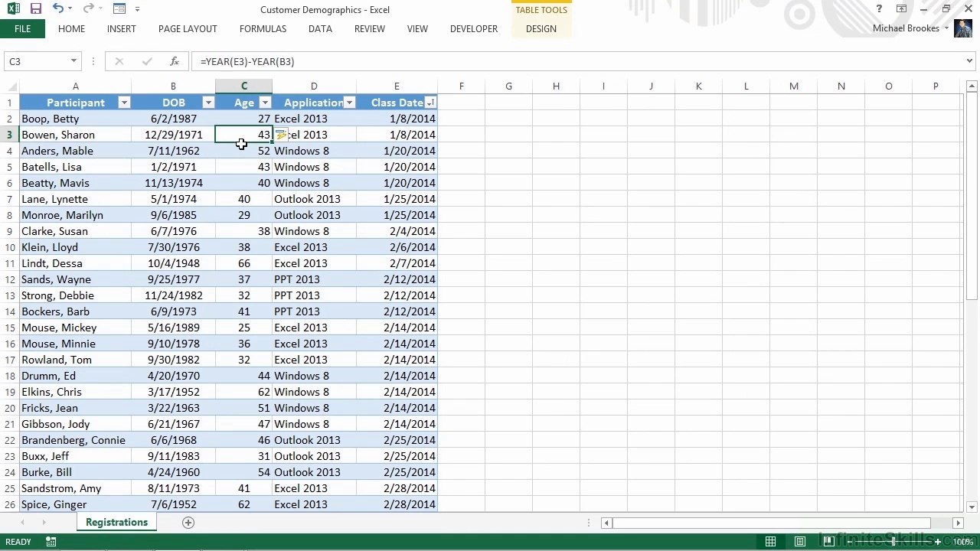This screenshot has width=980, height=551.
Task: Switch to Page Break Preview in the status bar
Action: pos(828,542)
